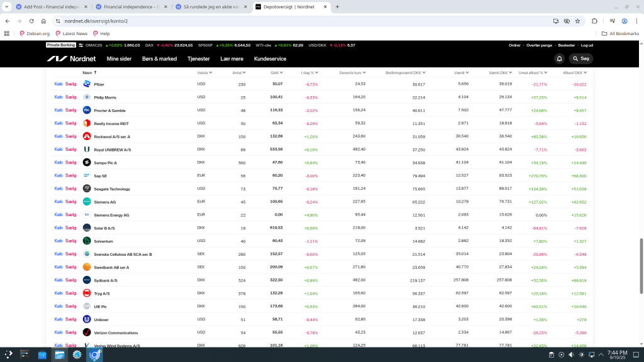Viewport: 644px width, 362px height.
Task: Click the Pfizer company logo
Action: click(87, 84)
